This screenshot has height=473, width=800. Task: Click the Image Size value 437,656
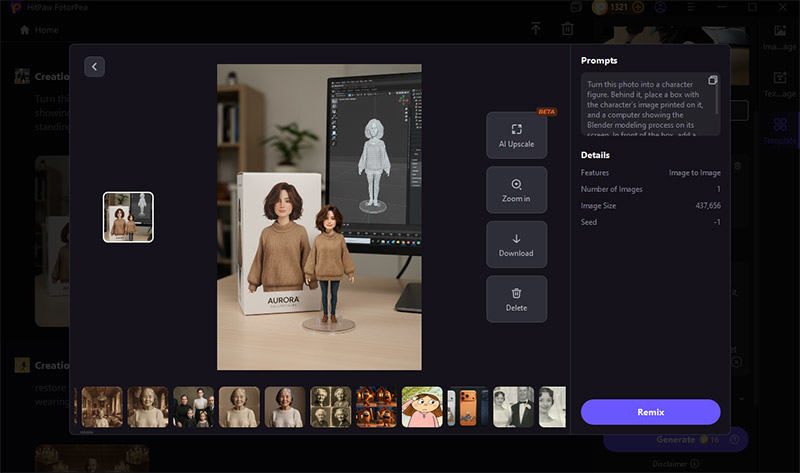(x=708, y=206)
